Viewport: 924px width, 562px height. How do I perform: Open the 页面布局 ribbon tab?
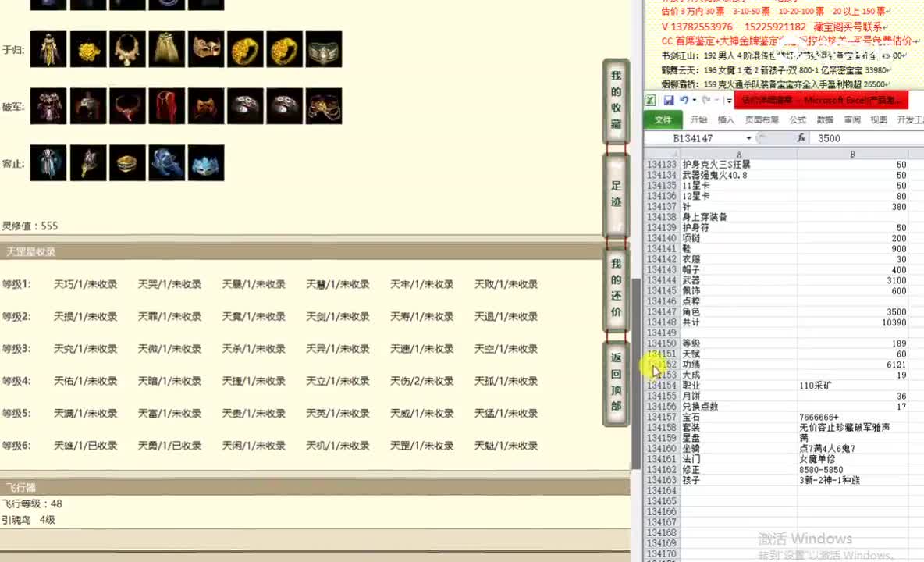click(762, 119)
